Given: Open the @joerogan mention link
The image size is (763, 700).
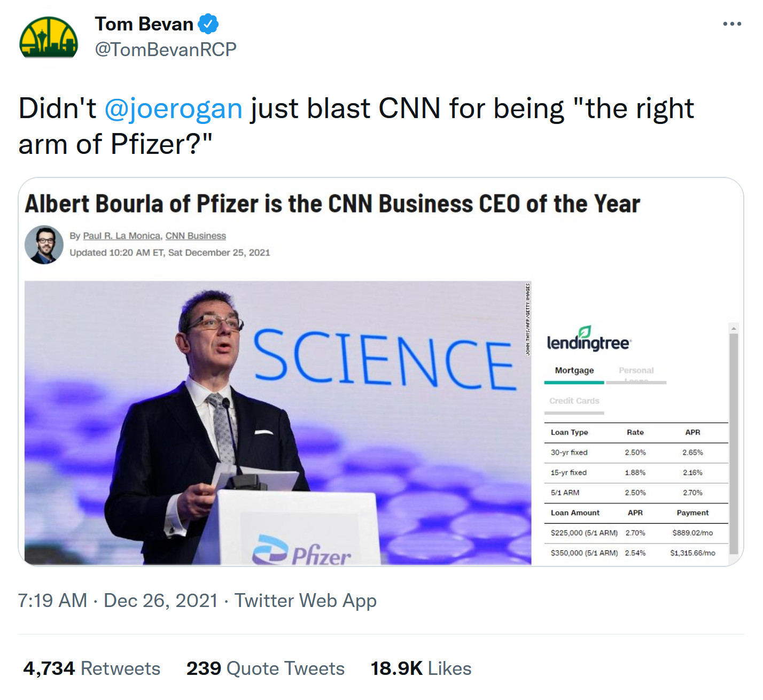Looking at the screenshot, I should pos(174,108).
